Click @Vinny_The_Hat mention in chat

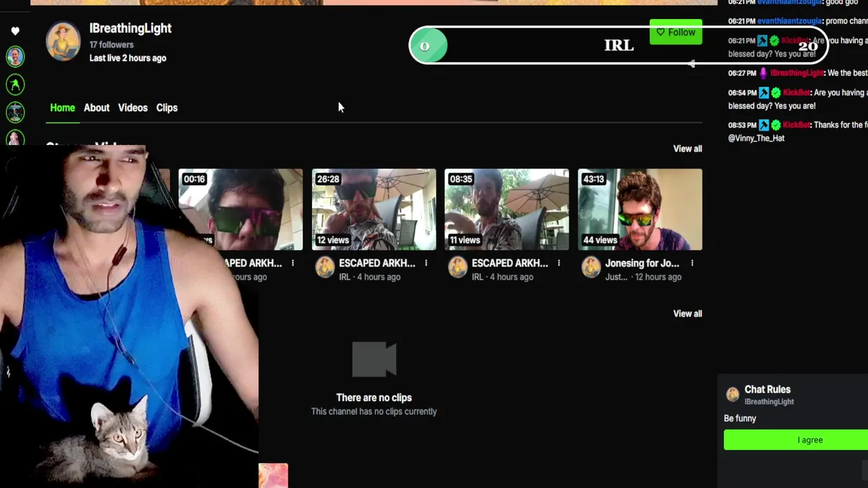click(x=756, y=138)
